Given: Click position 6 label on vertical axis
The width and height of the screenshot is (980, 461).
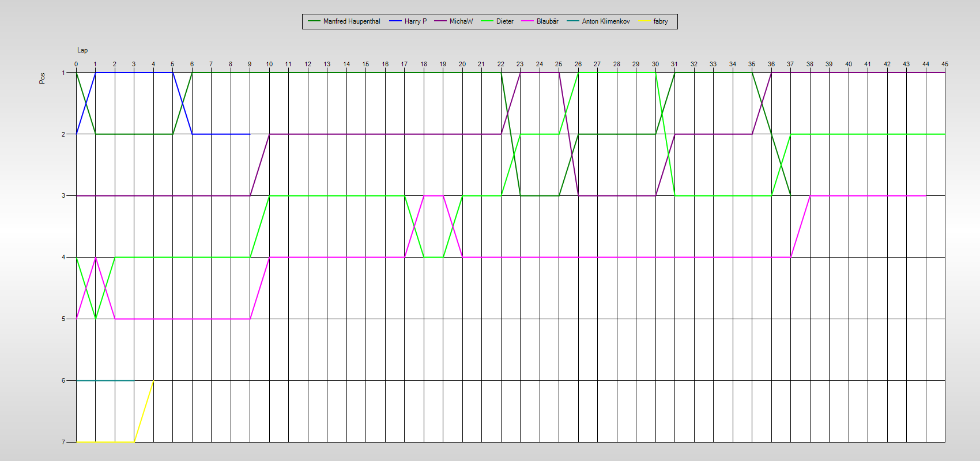Looking at the screenshot, I should 63,380.
